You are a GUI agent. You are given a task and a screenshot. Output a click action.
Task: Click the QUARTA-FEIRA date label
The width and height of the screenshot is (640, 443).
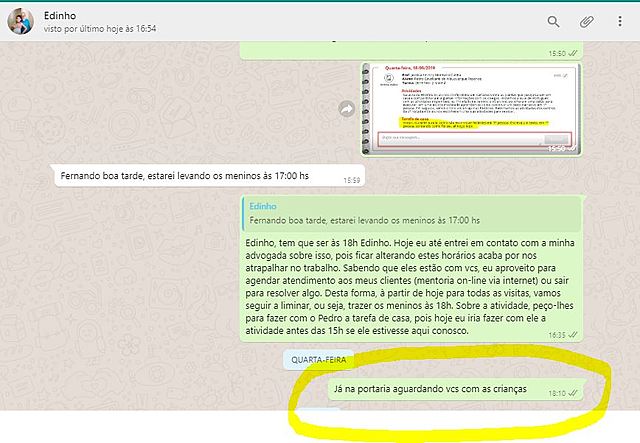pos(318,360)
